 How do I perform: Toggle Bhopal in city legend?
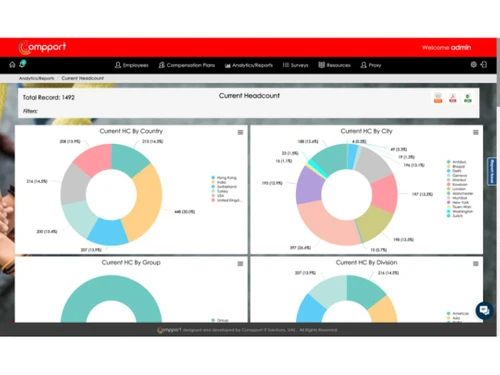(x=456, y=166)
